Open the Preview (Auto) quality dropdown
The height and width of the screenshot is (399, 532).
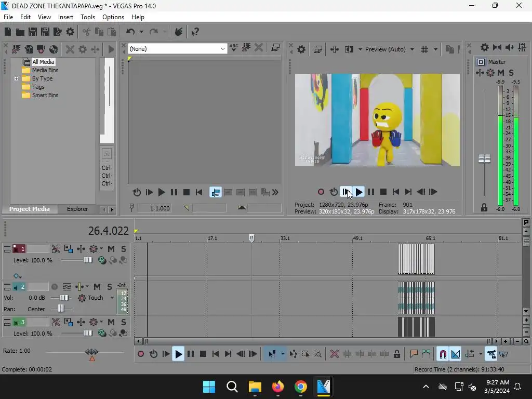(x=412, y=49)
